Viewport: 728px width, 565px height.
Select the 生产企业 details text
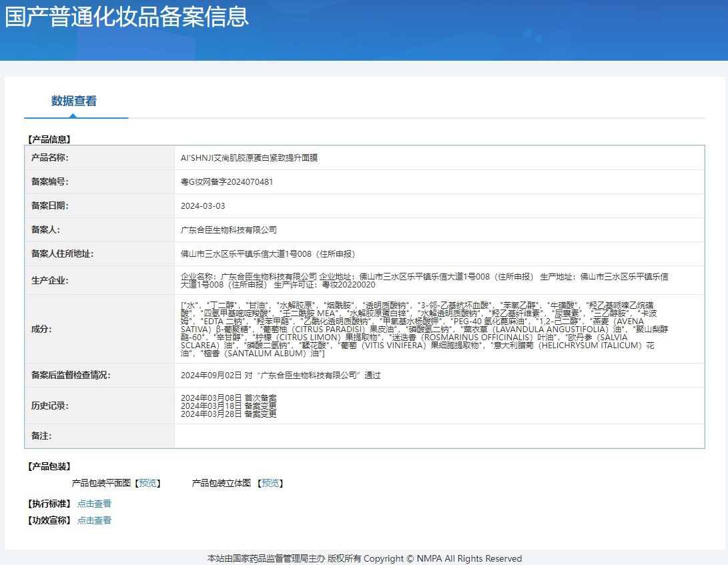tap(424, 280)
